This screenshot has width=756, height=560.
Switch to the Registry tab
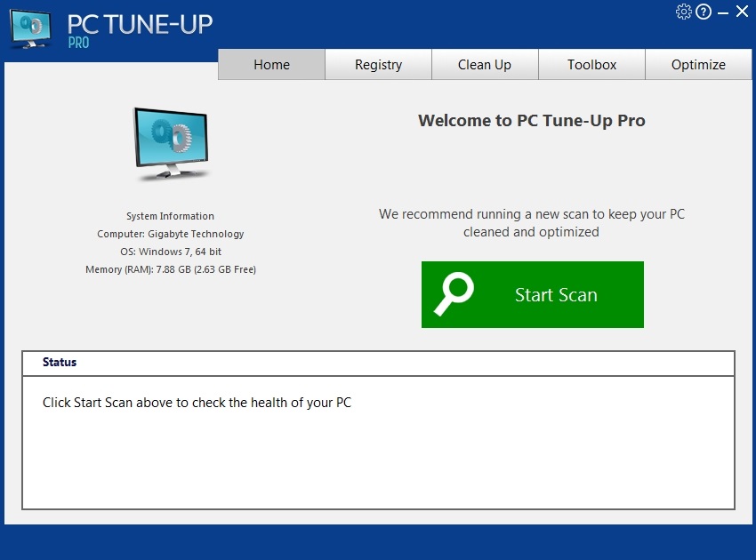(x=378, y=64)
